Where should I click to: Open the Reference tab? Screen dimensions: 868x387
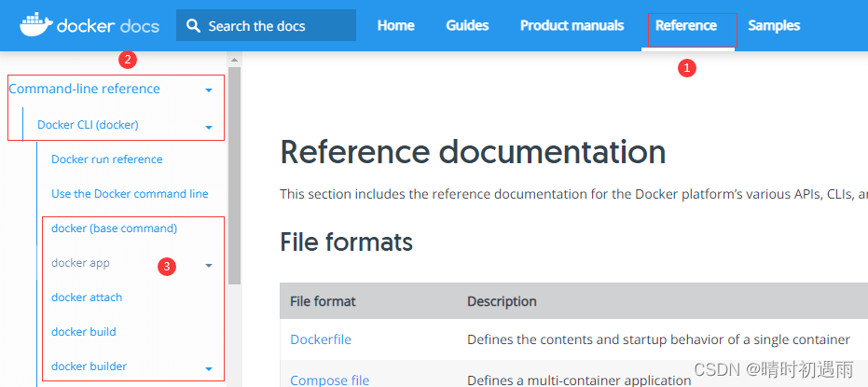coord(686,25)
